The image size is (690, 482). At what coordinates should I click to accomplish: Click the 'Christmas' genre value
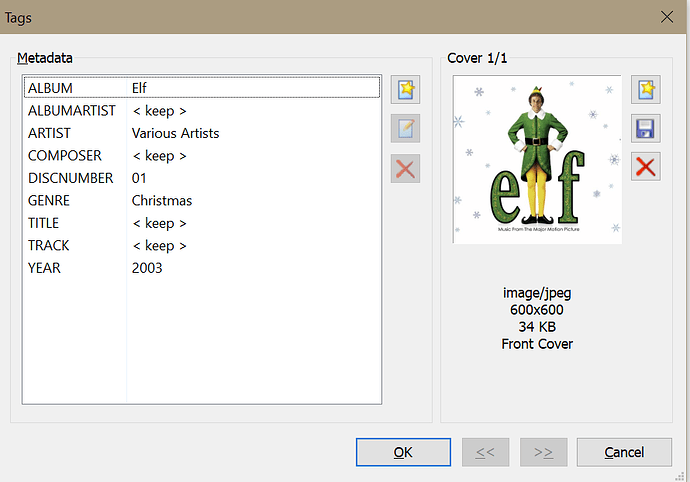(x=162, y=200)
